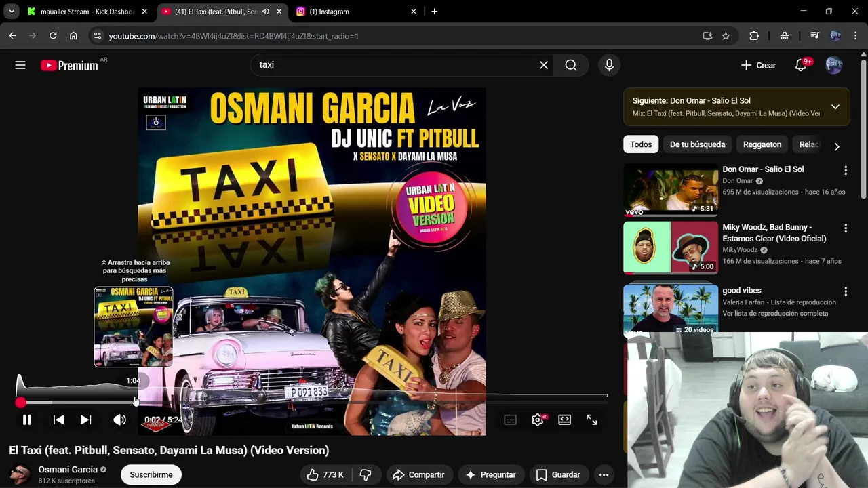
Task: Skip to the next video
Action: coord(85,420)
